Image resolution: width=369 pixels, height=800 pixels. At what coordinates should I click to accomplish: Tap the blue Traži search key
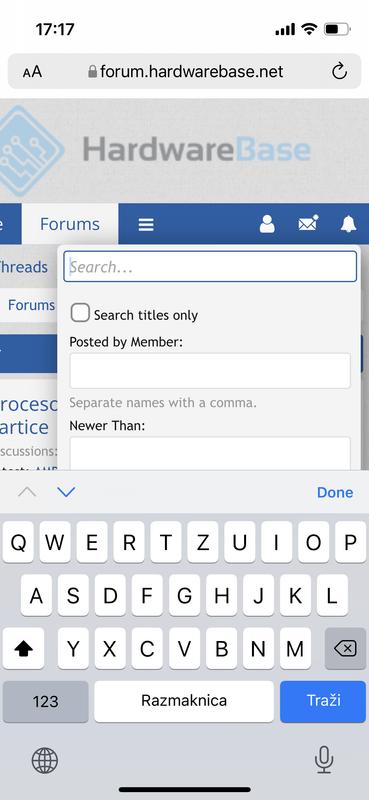click(323, 702)
